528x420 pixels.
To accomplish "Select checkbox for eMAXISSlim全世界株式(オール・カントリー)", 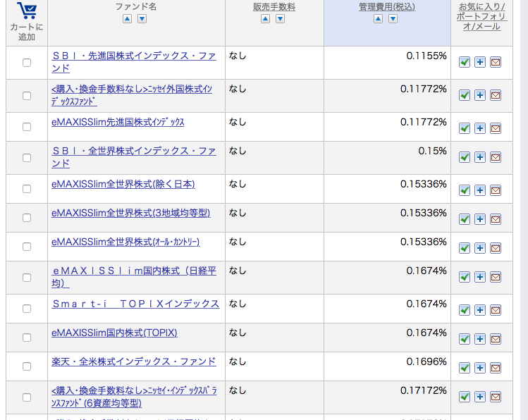I will tap(27, 247).
